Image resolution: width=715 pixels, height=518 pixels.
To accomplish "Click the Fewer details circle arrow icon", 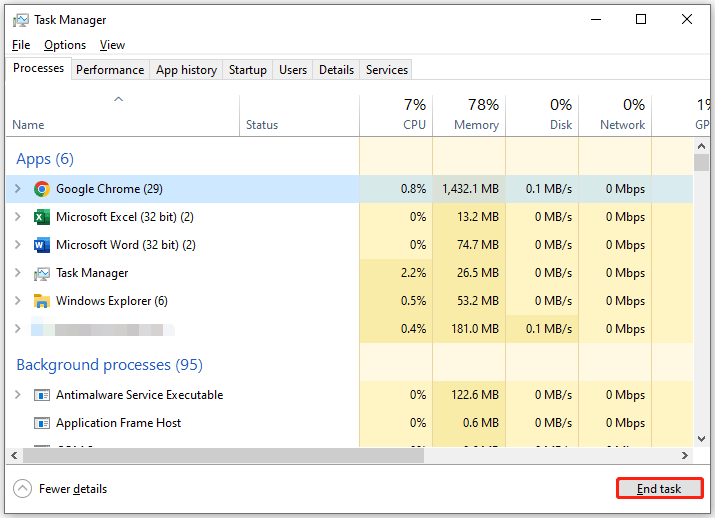I will point(22,489).
